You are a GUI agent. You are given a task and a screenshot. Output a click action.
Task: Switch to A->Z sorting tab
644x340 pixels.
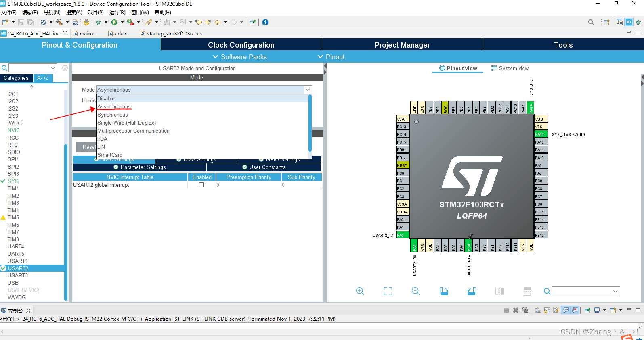[x=43, y=78]
